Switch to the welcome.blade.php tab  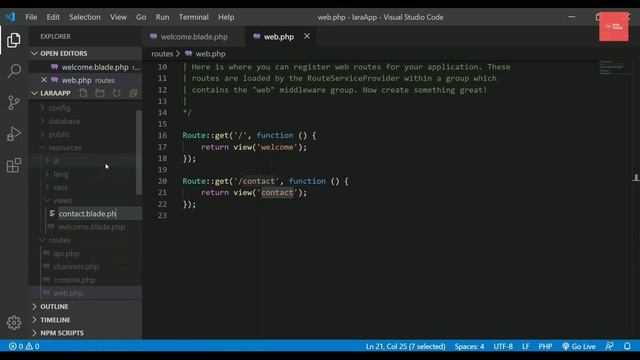[x=193, y=37]
